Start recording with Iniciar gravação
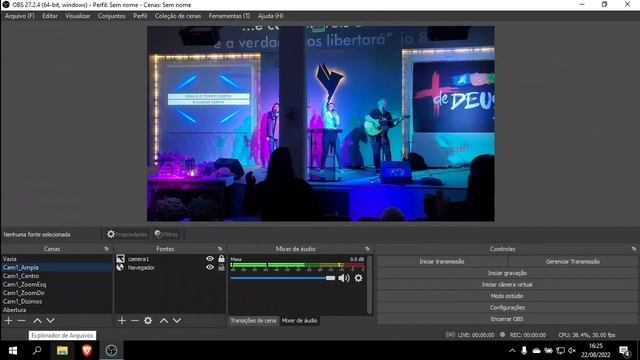 point(507,273)
